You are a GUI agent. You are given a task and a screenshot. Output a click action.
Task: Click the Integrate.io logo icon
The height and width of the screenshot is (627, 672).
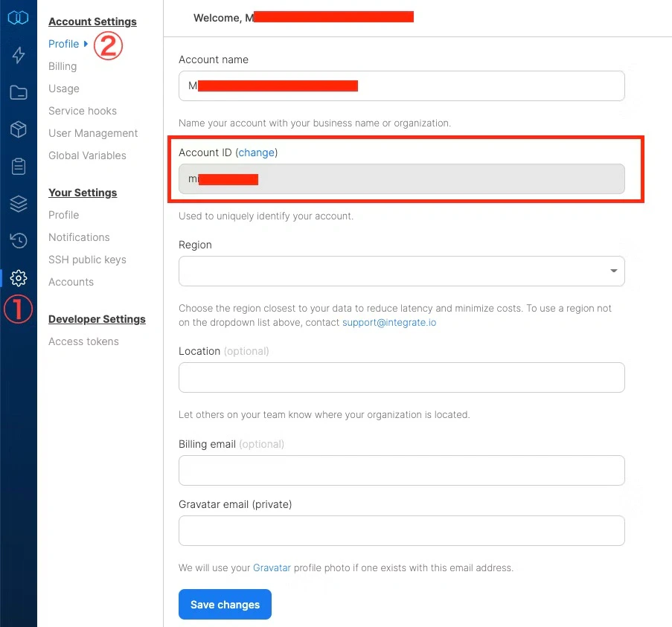click(x=18, y=18)
